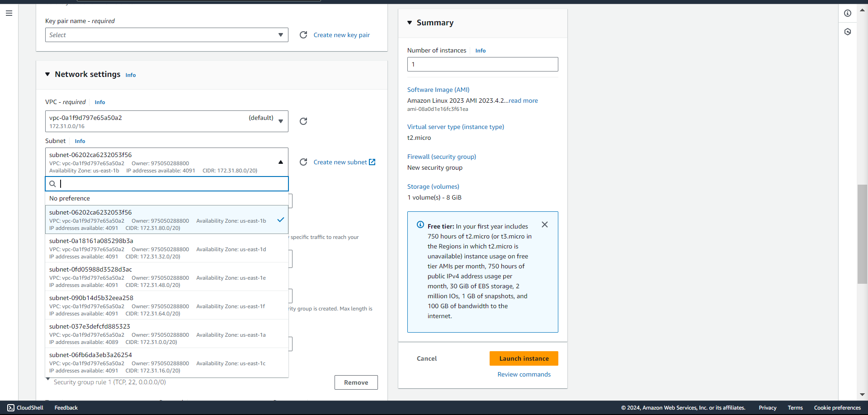The width and height of the screenshot is (868, 415).
Task: Click Create new key pair link
Action: (341, 35)
